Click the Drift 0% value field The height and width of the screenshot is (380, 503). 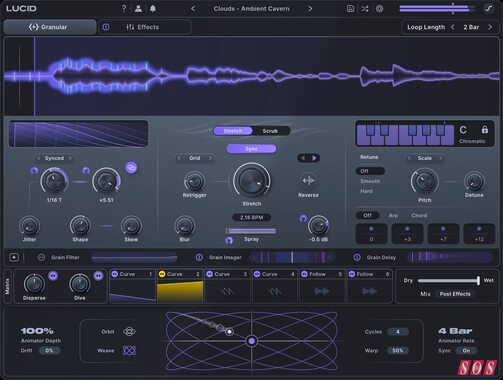(x=49, y=350)
